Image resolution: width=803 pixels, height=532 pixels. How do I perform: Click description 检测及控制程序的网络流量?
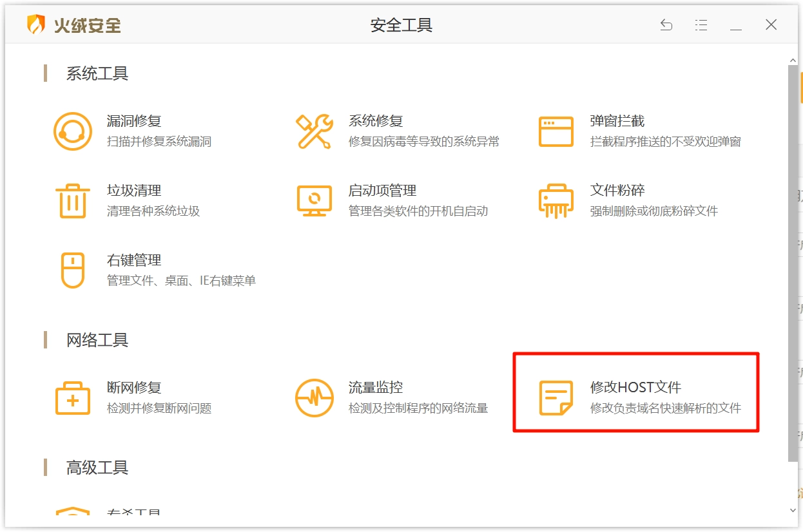(418, 408)
